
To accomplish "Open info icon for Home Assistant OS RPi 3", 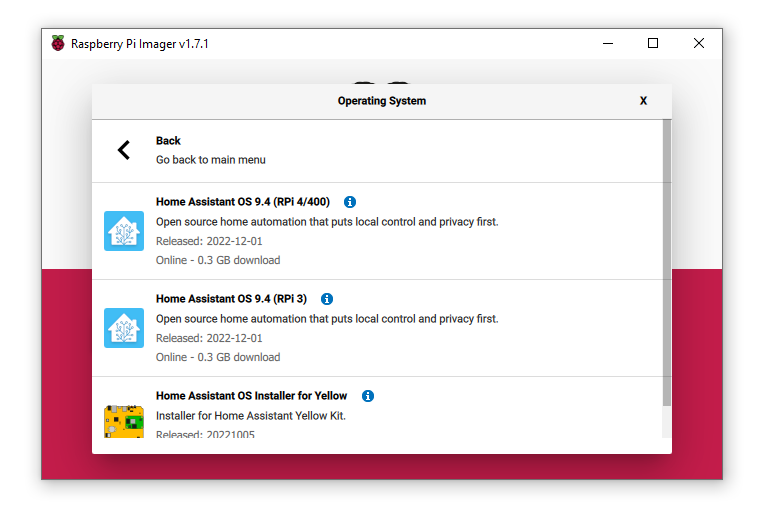I will [x=327, y=299].
